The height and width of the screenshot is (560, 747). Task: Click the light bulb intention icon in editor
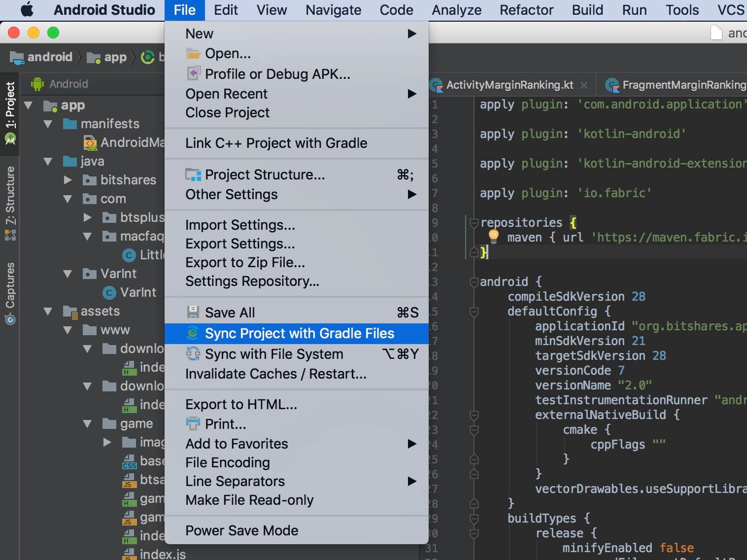(x=493, y=236)
